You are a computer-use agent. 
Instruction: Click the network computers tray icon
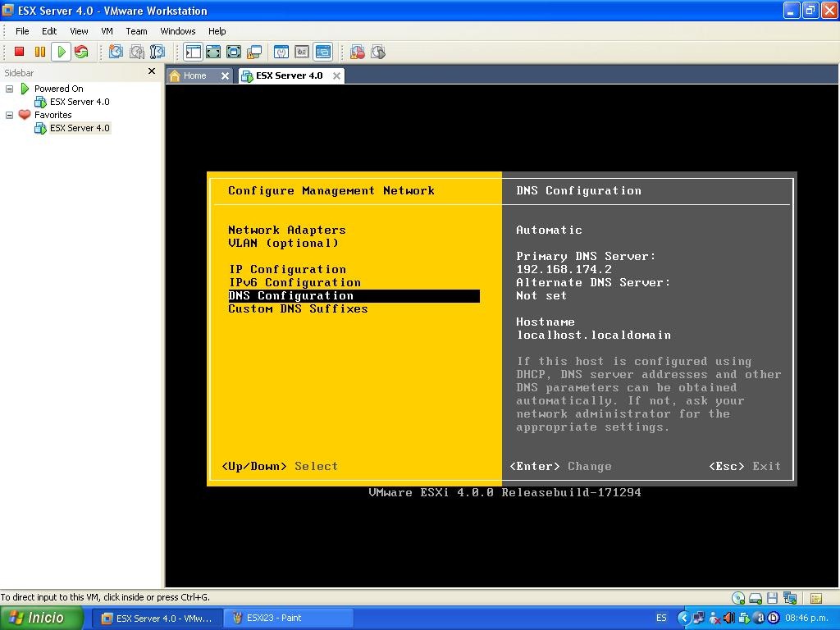point(699,619)
